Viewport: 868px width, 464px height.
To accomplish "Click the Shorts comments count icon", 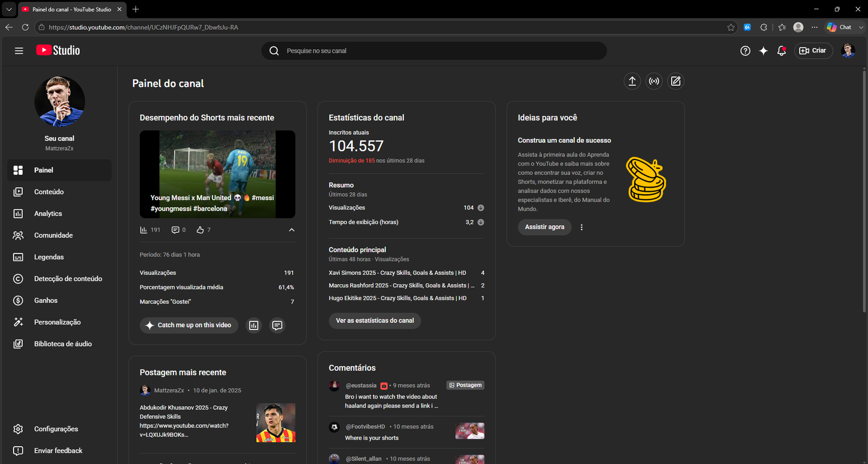I will 175,230.
